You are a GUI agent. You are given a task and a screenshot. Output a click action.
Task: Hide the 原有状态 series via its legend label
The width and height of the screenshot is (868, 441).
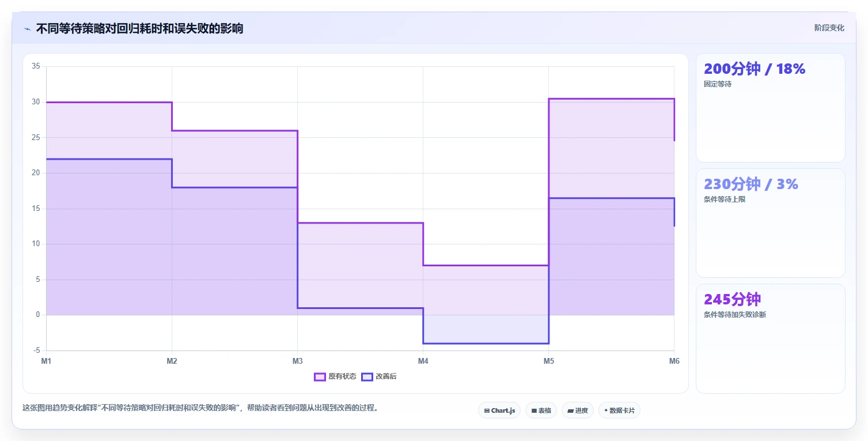coord(342,377)
